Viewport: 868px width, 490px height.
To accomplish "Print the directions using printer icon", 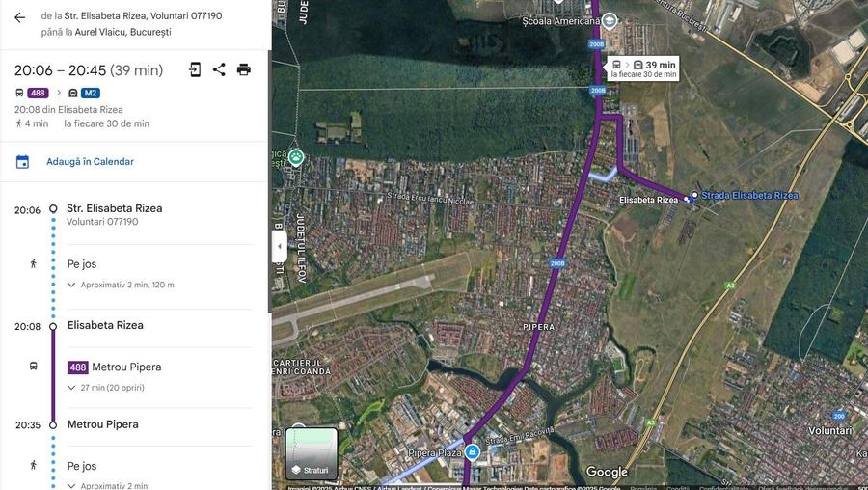I will [x=244, y=69].
